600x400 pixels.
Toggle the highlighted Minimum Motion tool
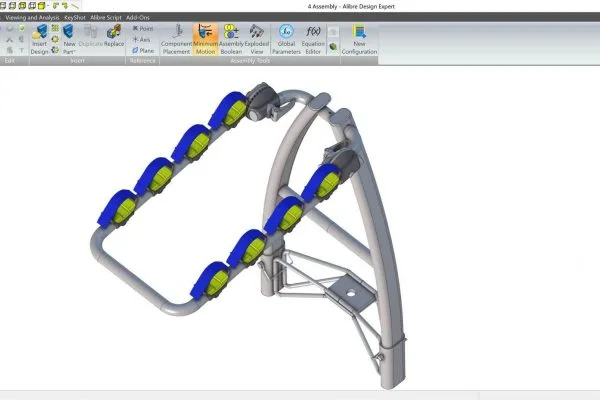pyautogui.click(x=205, y=39)
